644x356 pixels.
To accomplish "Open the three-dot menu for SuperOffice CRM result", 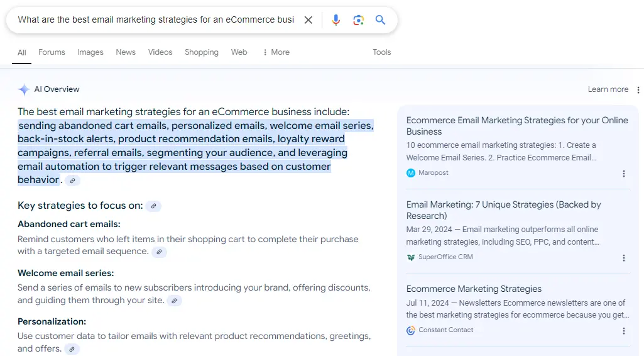I will click(624, 258).
